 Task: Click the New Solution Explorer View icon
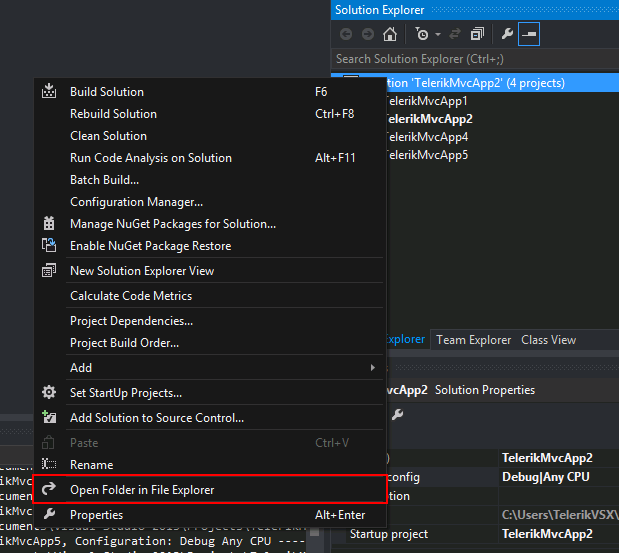[x=49, y=270]
